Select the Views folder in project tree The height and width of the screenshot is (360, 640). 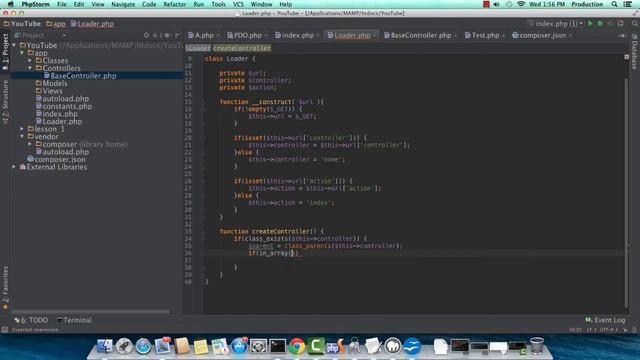(x=49, y=91)
